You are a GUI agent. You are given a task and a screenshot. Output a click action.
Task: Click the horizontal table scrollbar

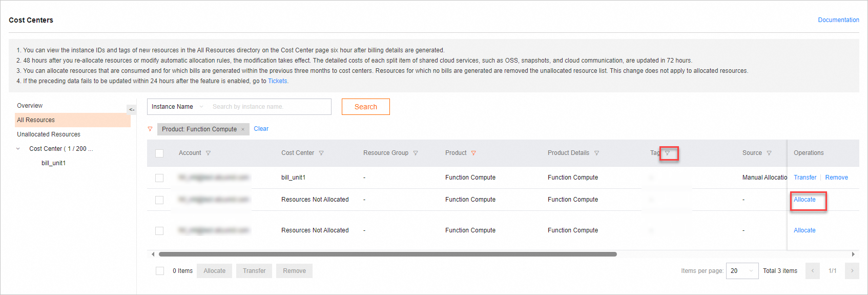(x=387, y=254)
